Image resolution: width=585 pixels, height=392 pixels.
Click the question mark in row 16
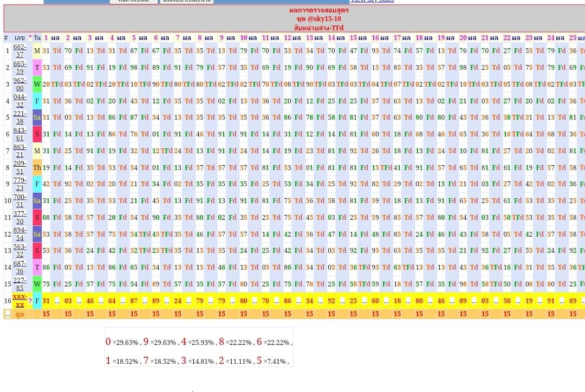click(x=30, y=301)
